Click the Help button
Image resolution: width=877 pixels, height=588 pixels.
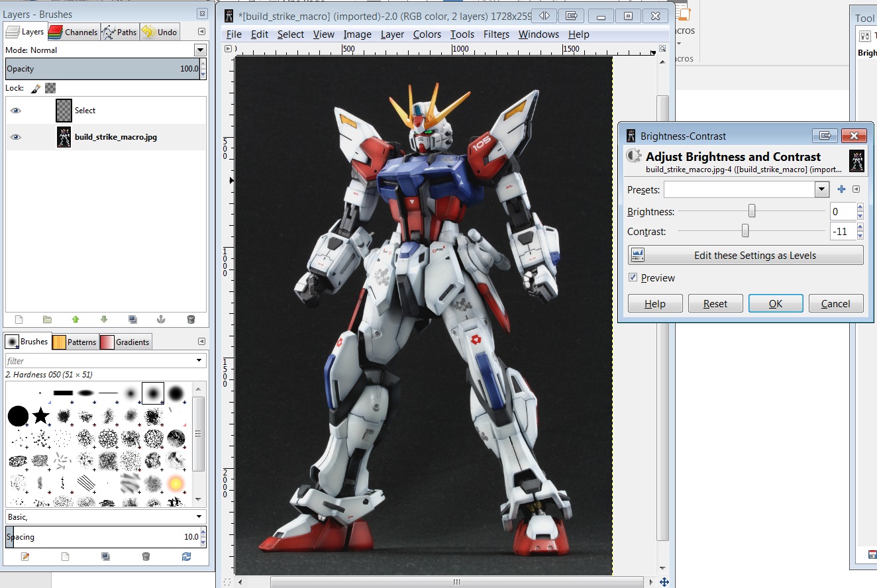coord(655,304)
